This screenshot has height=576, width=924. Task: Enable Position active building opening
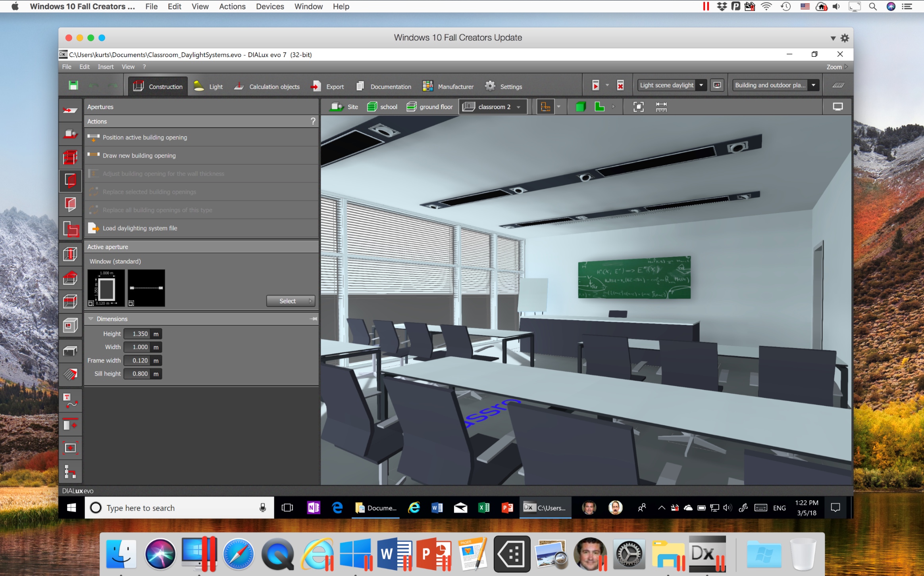click(145, 137)
